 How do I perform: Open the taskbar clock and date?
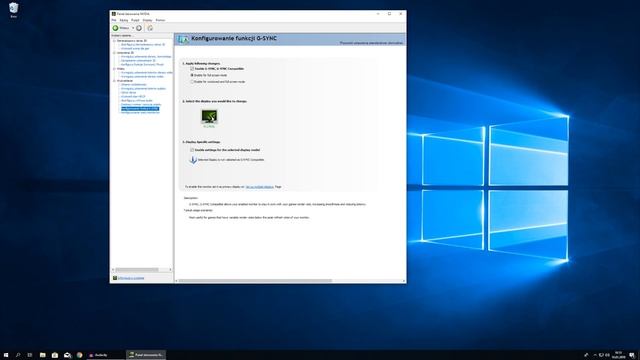coord(618,355)
